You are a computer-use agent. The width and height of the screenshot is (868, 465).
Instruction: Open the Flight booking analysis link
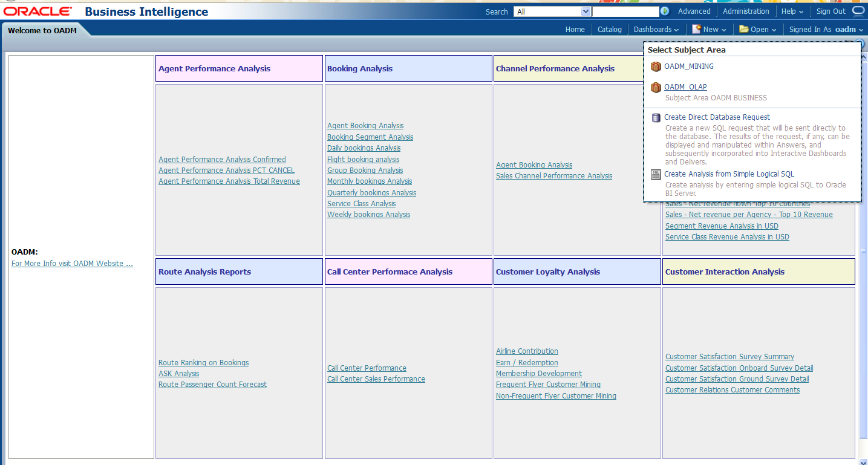click(x=363, y=160)
